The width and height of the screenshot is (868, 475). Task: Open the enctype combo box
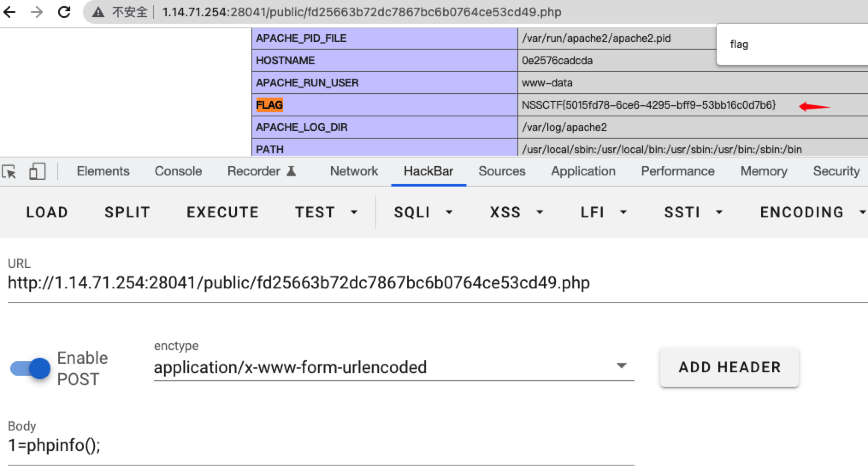(394, 367)
